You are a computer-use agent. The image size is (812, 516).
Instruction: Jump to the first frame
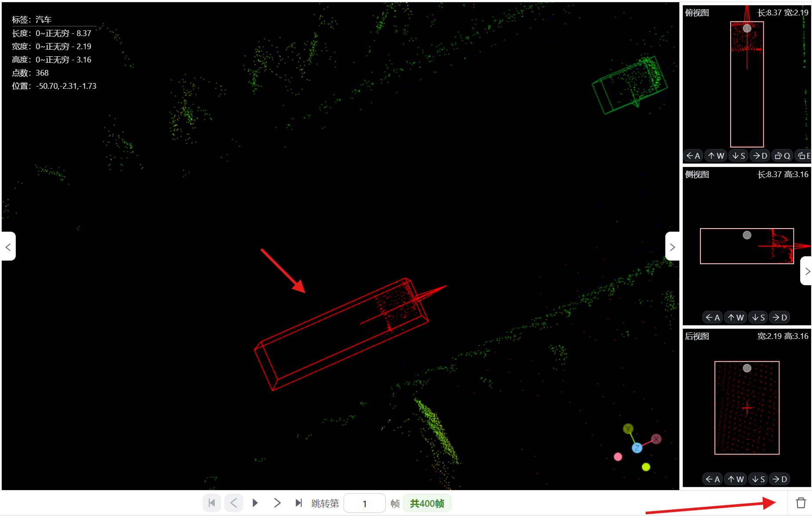pos(212,503)
